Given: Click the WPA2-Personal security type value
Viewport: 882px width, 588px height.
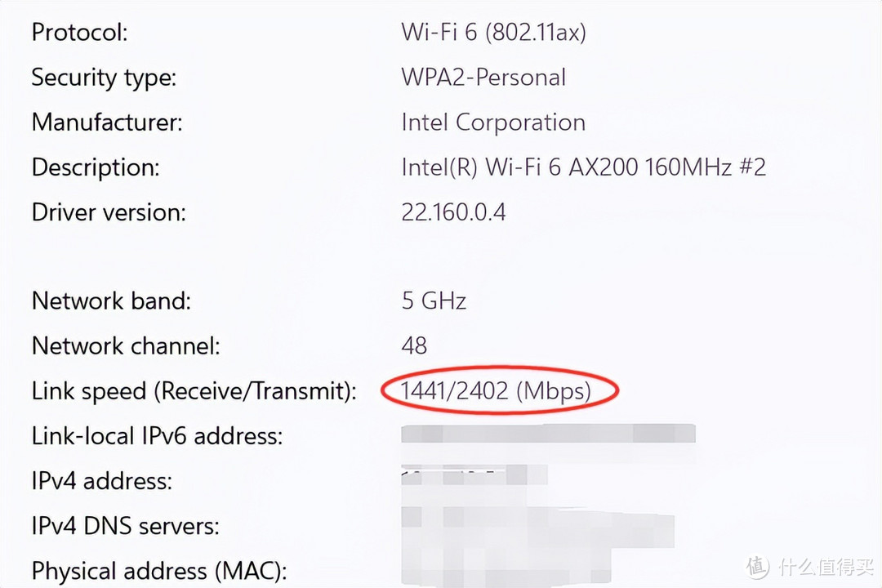Looking at the screenshot, I should pyautogui.click(x=483, y=77).
